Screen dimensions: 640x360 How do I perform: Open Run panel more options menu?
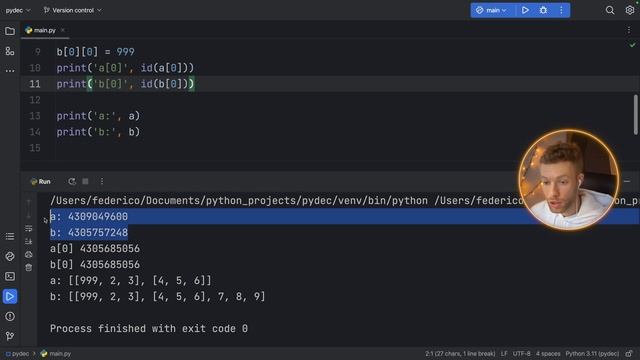coord(102,181)
